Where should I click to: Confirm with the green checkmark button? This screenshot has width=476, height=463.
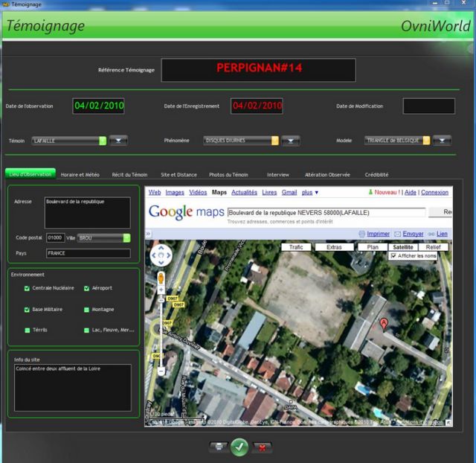pos(239,447)
